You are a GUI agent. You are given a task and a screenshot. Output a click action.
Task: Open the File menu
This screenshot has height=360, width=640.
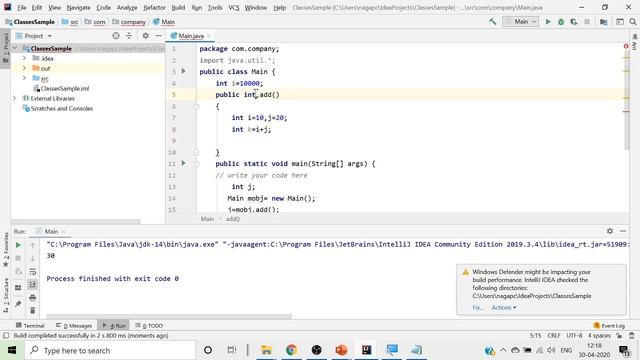click(22, 7)
